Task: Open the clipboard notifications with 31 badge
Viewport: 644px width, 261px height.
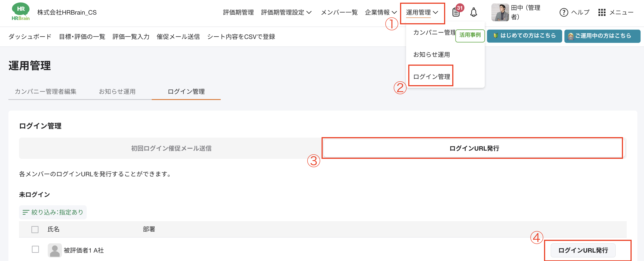Action: 456,12
